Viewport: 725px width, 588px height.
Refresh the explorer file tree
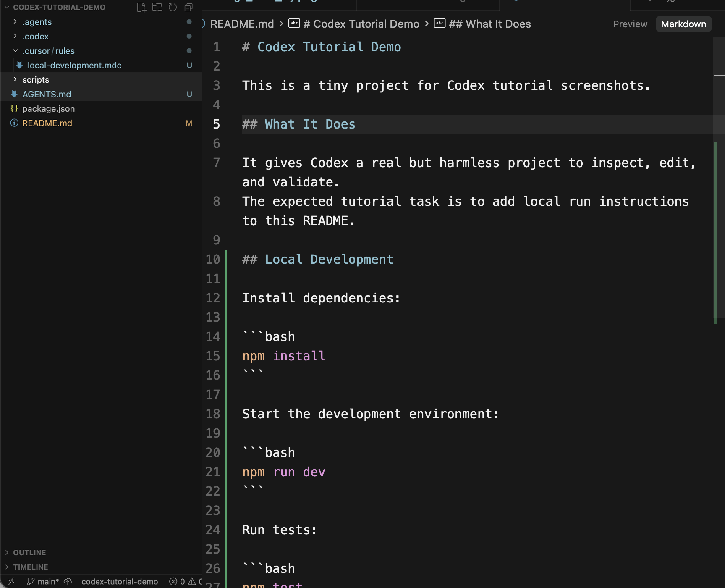(173, 7)
